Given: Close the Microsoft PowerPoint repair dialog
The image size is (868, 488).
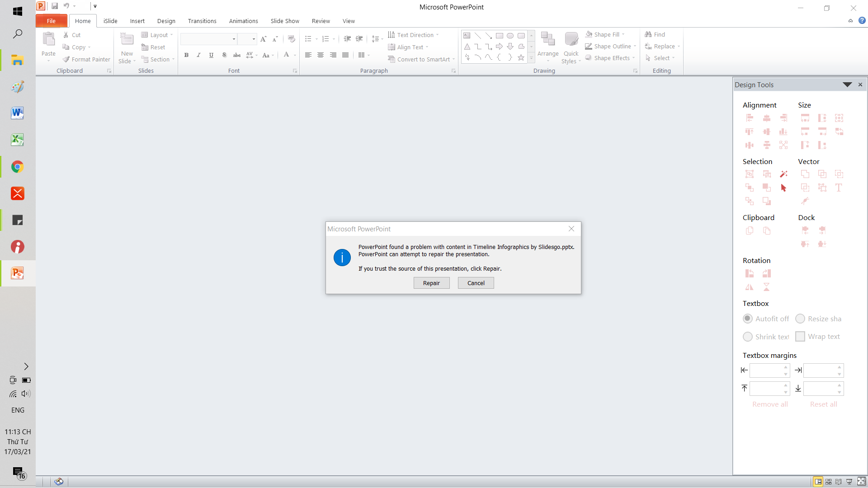Looking at the screenshot, I should pyautogui.click(x=571, y=229).
